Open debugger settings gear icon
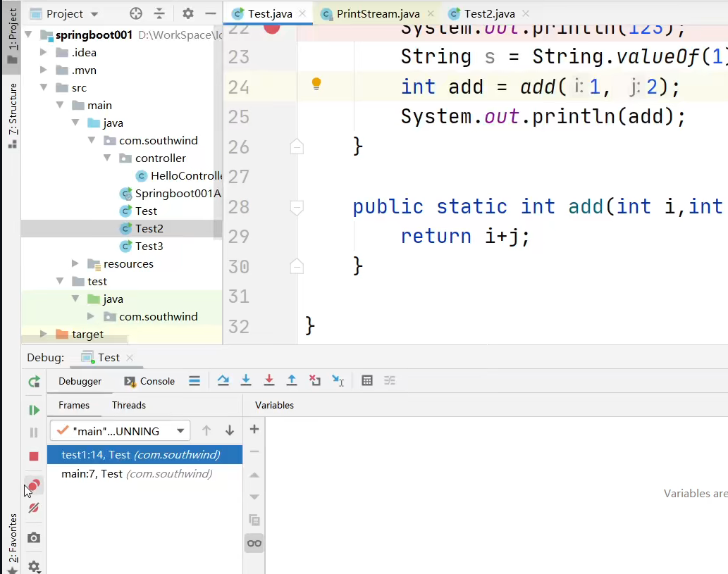 click(x=34, y=566)
